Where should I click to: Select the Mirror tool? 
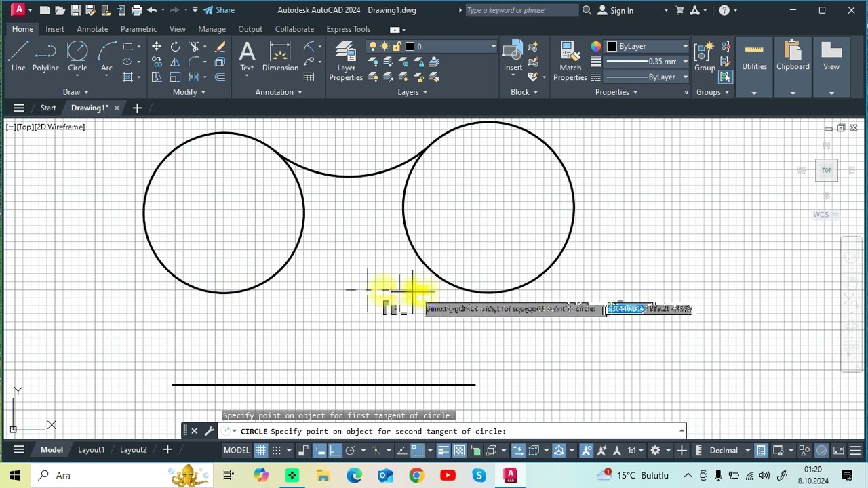click(175, 62)
